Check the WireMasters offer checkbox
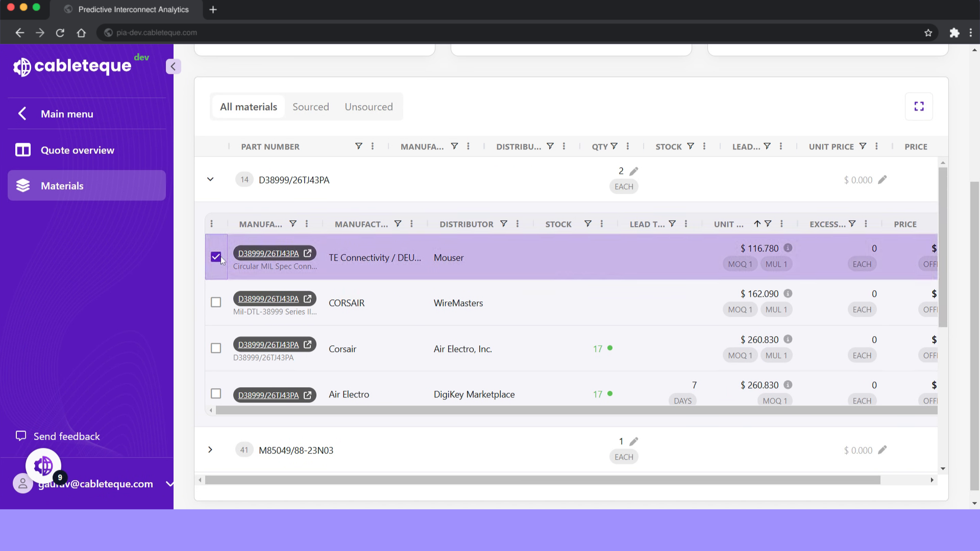The width and height of the screenshot is (980, 551). tap(216, 303)
